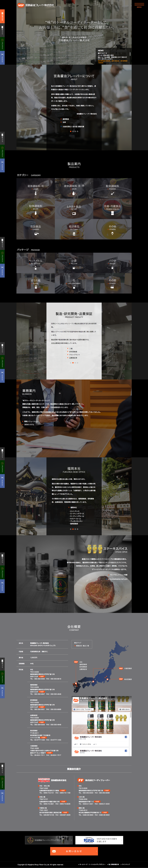Viewport: 148px width, 868px height.
Task: Select the first slide dot in Fukuoka Head Office carousel
Action: tap(70, 529)
